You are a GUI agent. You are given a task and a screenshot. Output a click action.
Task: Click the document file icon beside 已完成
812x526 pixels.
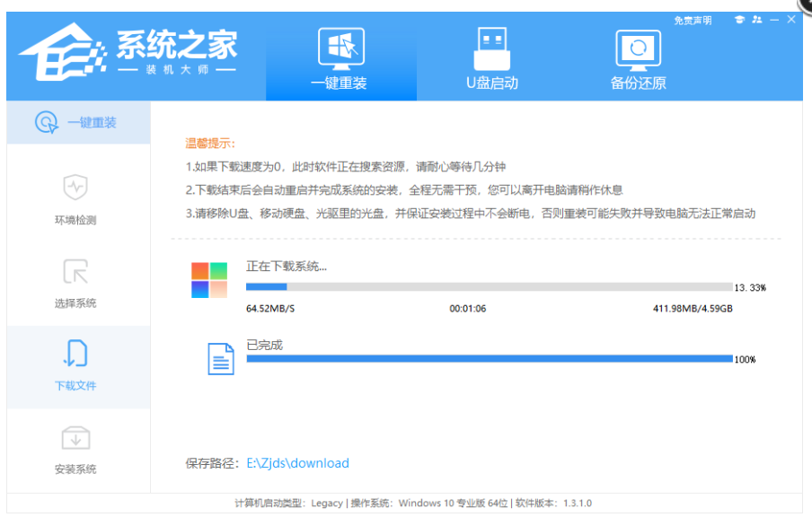[x=221, y=359]
